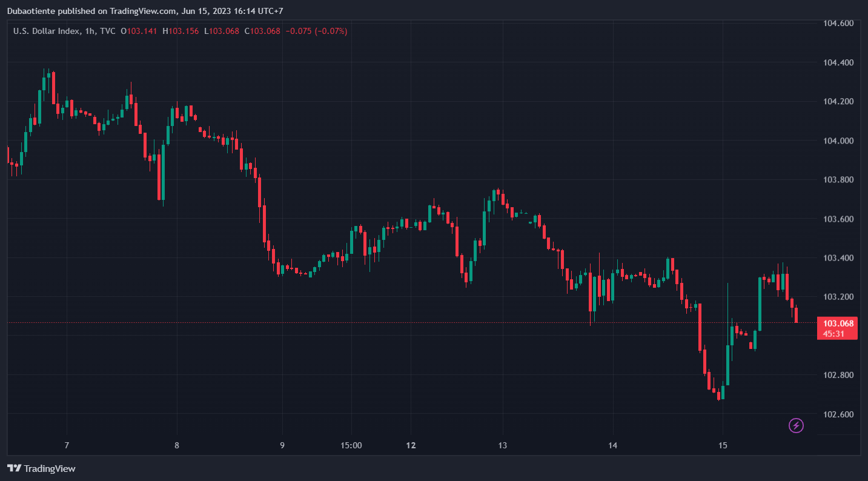Click date 9 on the time axis

pyautogui.click(x=282, y=446)
